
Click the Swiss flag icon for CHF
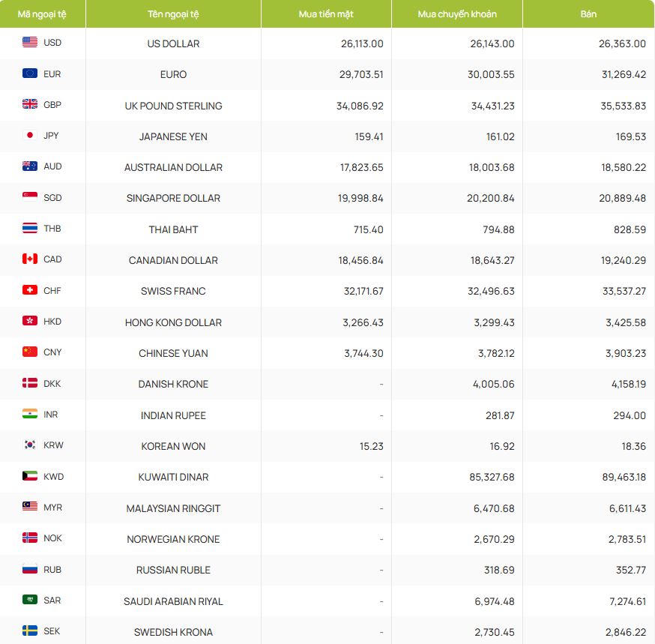tap(30, 290)
